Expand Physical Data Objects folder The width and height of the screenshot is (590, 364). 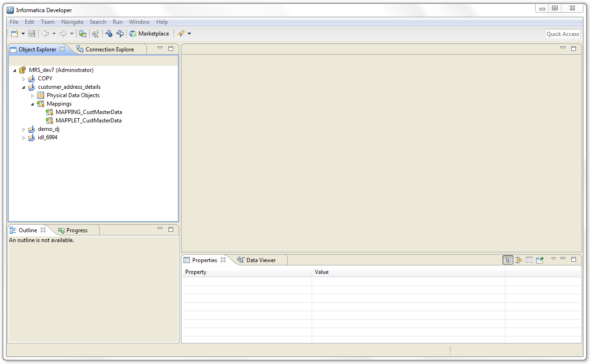point(32,95)
